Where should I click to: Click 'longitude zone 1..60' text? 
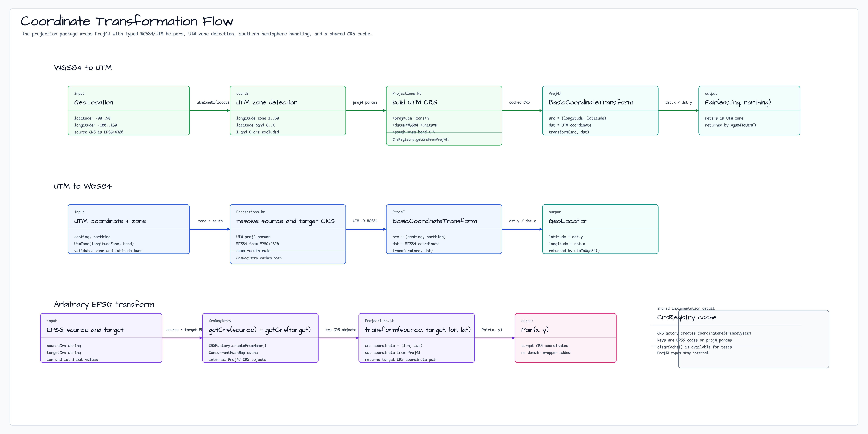pyautogui.click(x=258, y=118)
